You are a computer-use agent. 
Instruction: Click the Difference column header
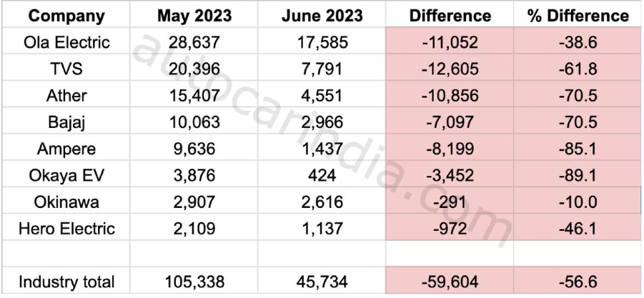tap(450, 16)
